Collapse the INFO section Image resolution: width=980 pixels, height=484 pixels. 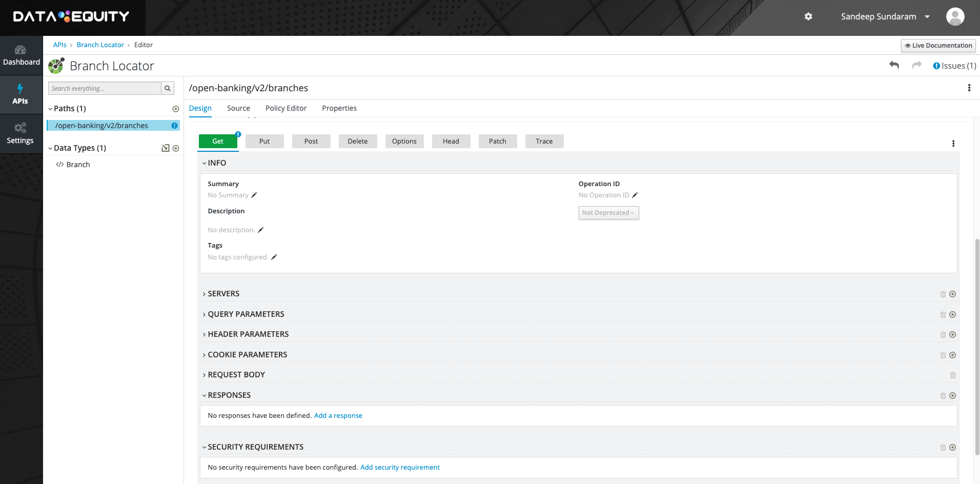click(214, 163)
